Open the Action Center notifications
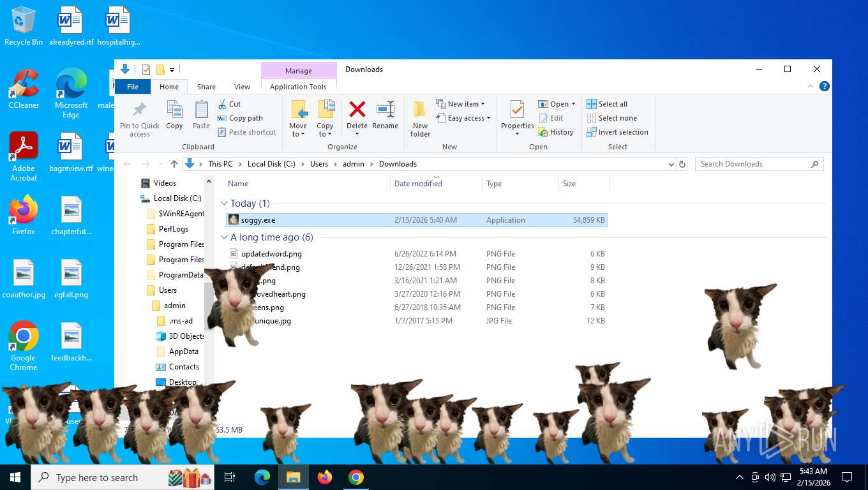This screenshot has height=490, width=868. [847, 477]
